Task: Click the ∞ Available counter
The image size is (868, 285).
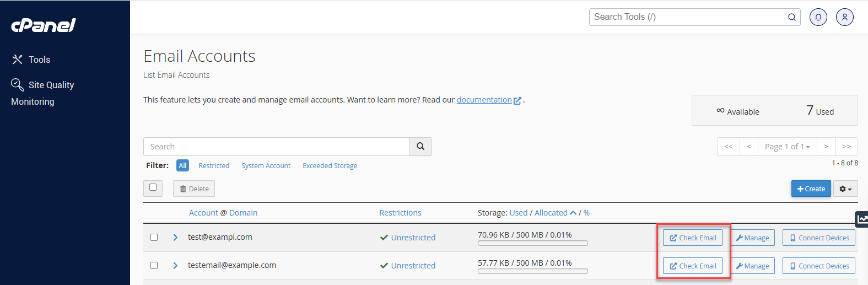Action: [738, 111]
